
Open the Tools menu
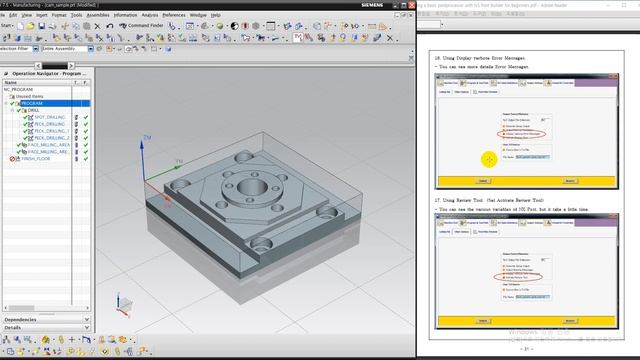tap(76, 15)
